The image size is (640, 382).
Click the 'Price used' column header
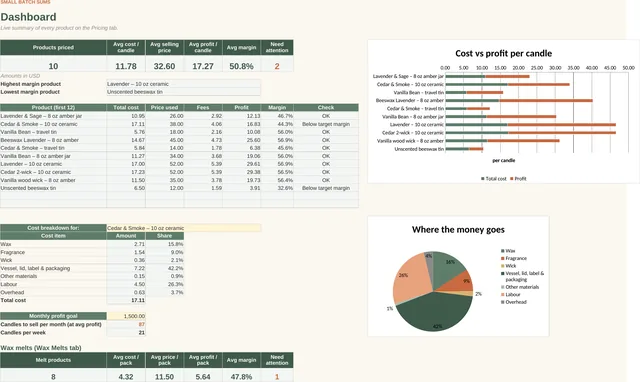coord(164,107)
